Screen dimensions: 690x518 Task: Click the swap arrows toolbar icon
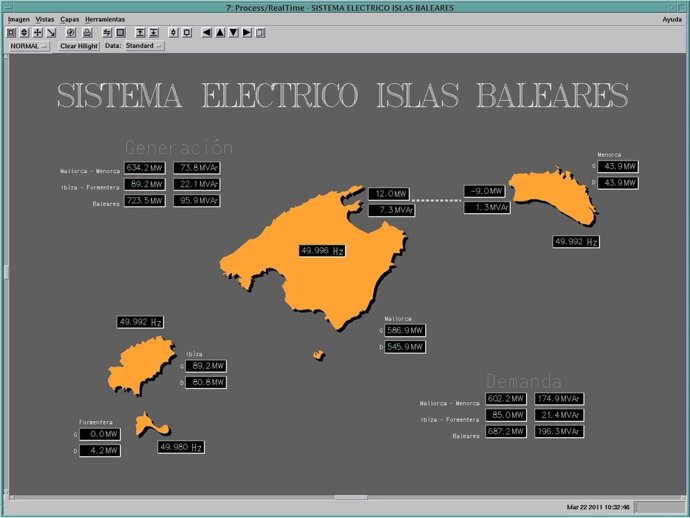pyautogui.click(x=106, y=32)
